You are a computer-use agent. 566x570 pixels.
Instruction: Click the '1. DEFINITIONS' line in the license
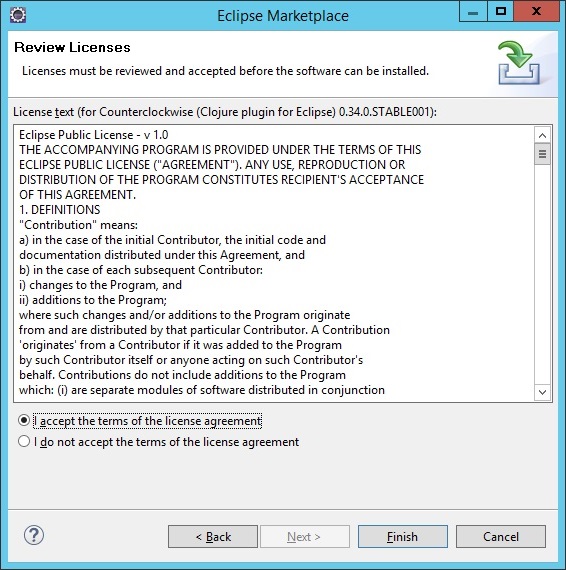(60, 210)
